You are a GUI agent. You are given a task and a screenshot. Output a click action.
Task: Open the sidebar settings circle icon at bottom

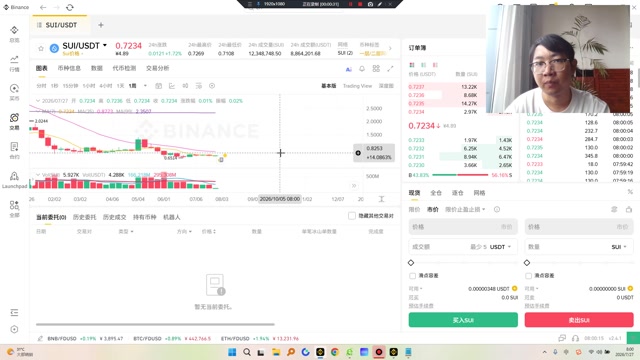pos(14,329)
